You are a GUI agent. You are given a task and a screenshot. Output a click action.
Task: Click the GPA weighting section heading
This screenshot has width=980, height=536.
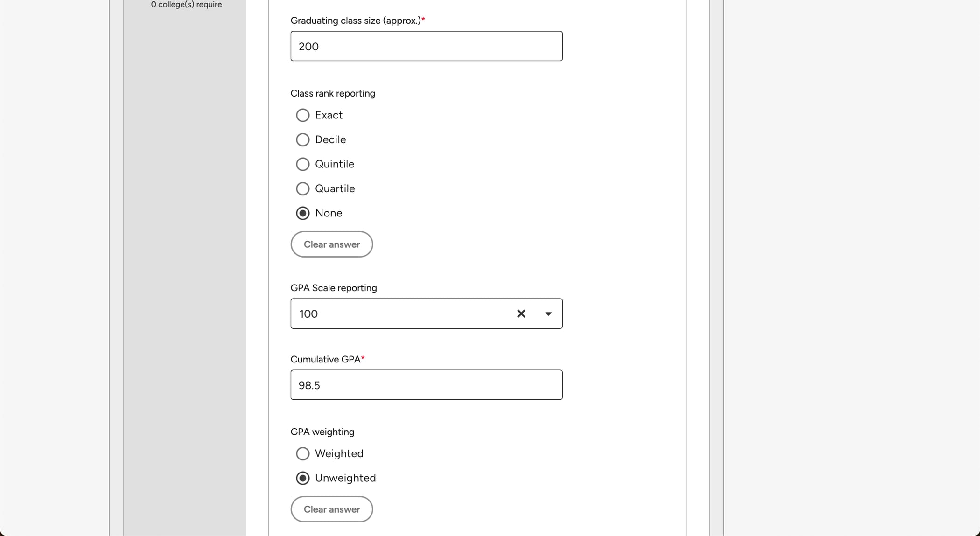pyautogui.click(x=322, y=432)
